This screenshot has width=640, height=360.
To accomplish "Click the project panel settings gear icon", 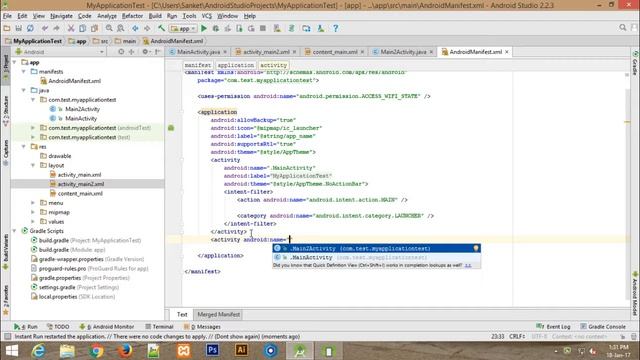I will pos(145,52).
